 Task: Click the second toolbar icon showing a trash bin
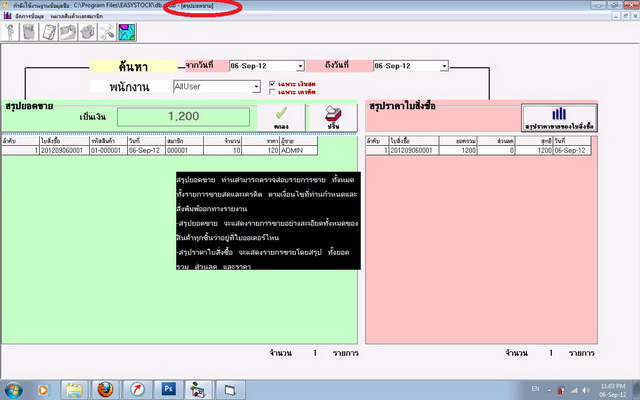tap(29, 32)
